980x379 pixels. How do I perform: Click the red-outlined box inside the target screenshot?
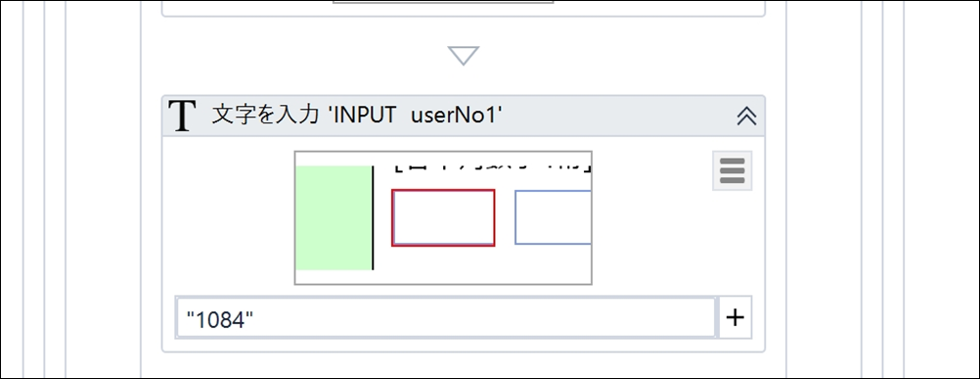coord(443,217)
